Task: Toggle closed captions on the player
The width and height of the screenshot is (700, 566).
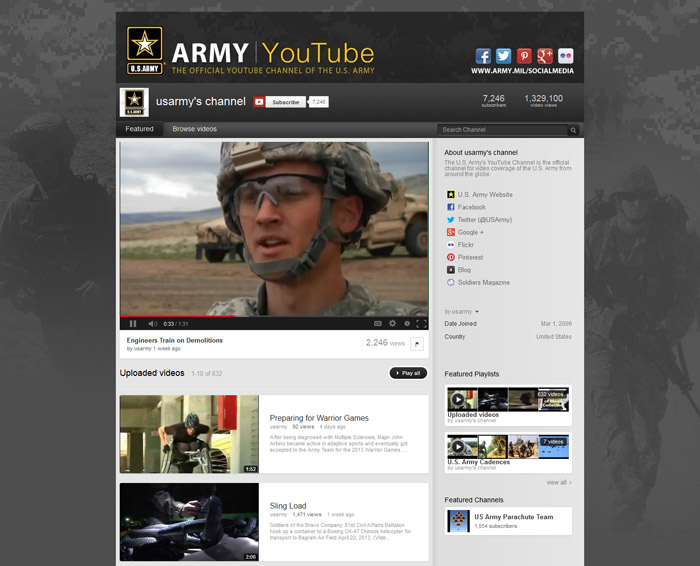Action: point(377,324)
